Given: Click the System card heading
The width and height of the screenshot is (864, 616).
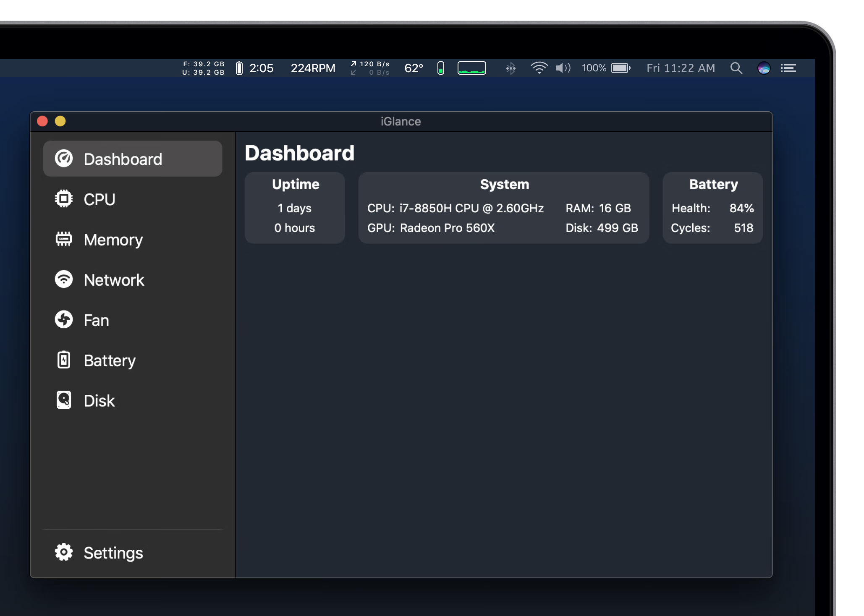Looking at the screenshot, I should (x=505, y=184).
